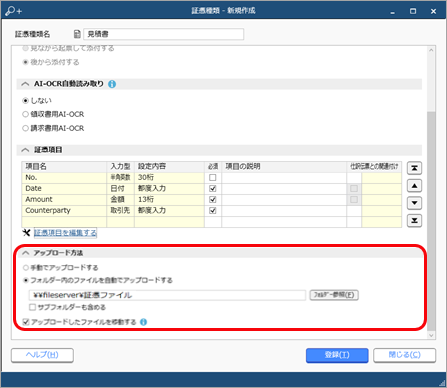Select 請求書用AI-OCR radio option
The image size is (447, 388).
(x=25, y=128)
